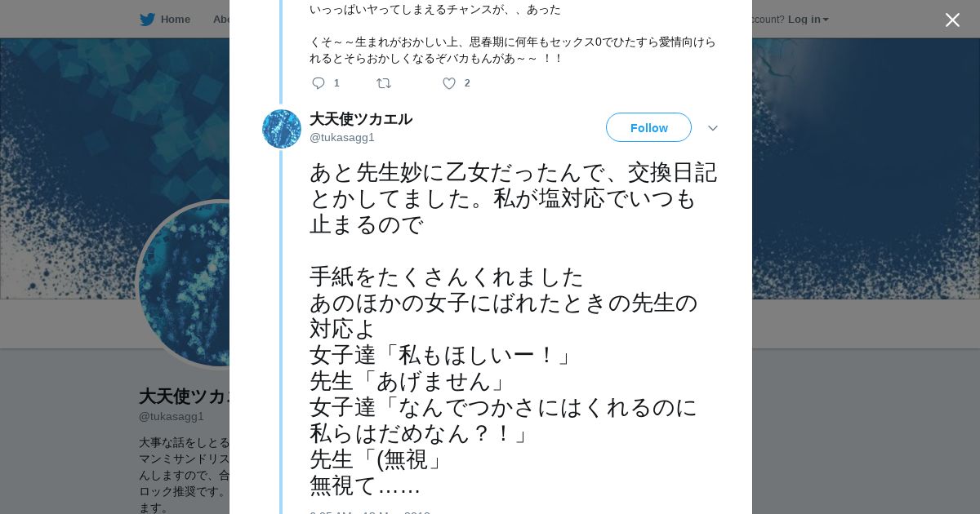Open the @tukasagg1 handle in tweet

[x=342, y=137]
